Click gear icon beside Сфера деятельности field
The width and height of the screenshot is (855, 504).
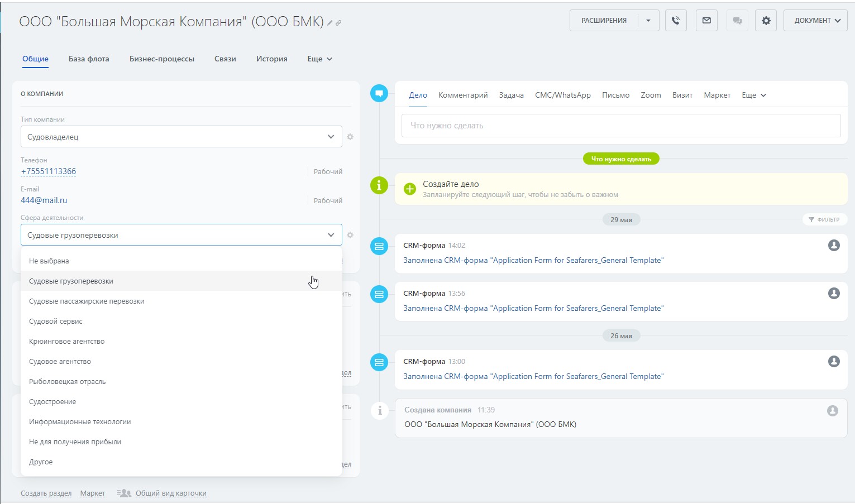(350, 235)
